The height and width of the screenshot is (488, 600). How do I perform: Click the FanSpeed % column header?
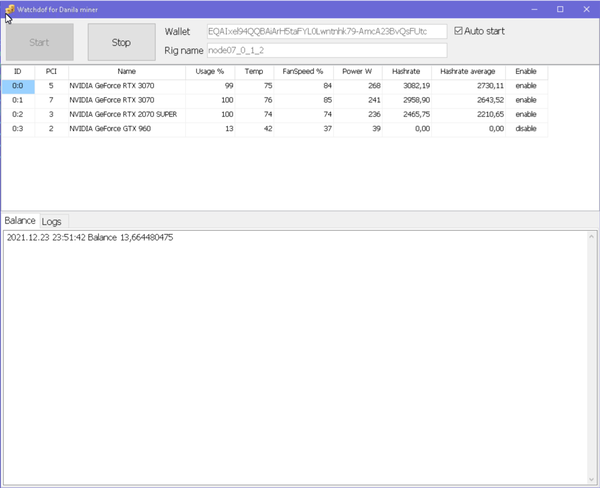pyautogui.click(x=304, y=72)
